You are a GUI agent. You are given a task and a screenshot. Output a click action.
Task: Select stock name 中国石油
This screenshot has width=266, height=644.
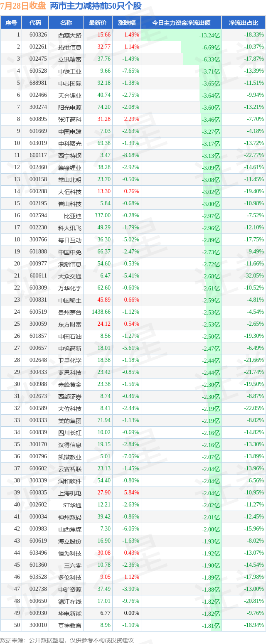coord(70,336)
